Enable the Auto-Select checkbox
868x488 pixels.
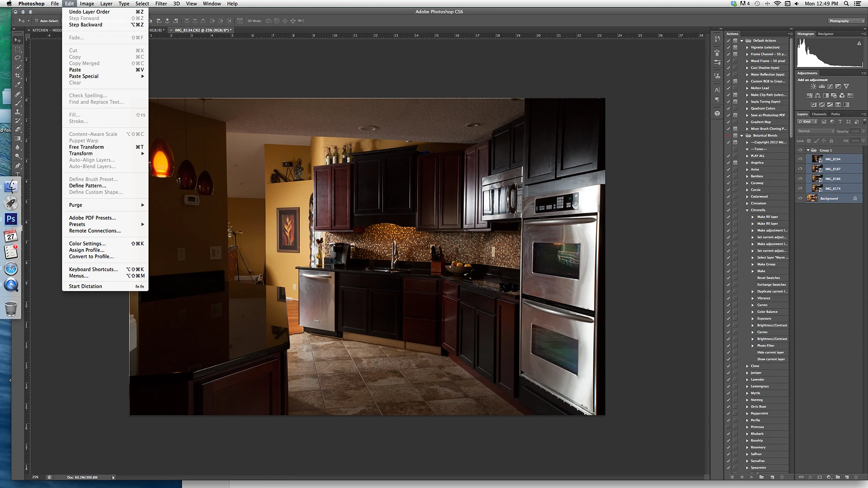37,21
